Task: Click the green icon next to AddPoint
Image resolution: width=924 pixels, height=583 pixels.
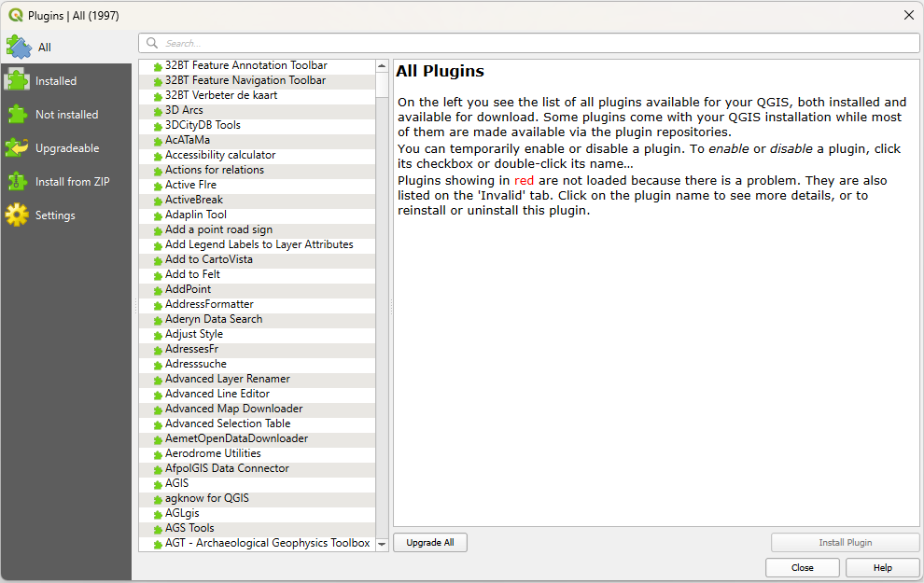Action: pyautogui.click(x=157, y=289)
